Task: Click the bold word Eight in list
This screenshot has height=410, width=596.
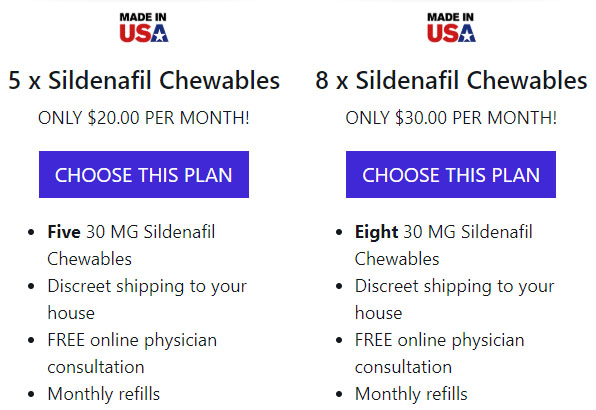Action: pos(376,232)
